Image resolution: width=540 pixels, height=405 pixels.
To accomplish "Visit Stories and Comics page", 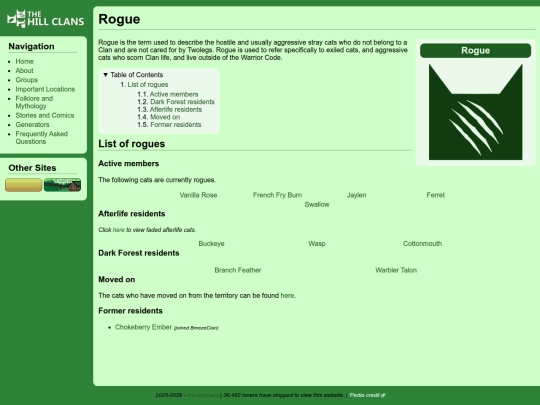I will (45, 115).
